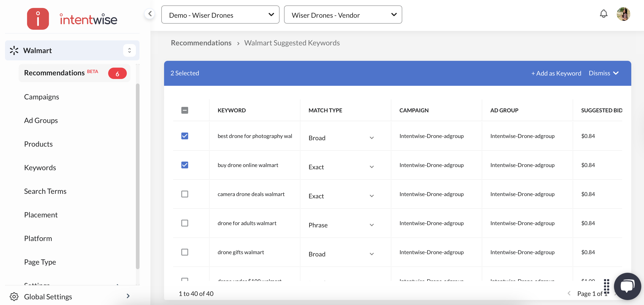Click the Walmart spark icon
The image size is (644, 305).
point(14,50)
